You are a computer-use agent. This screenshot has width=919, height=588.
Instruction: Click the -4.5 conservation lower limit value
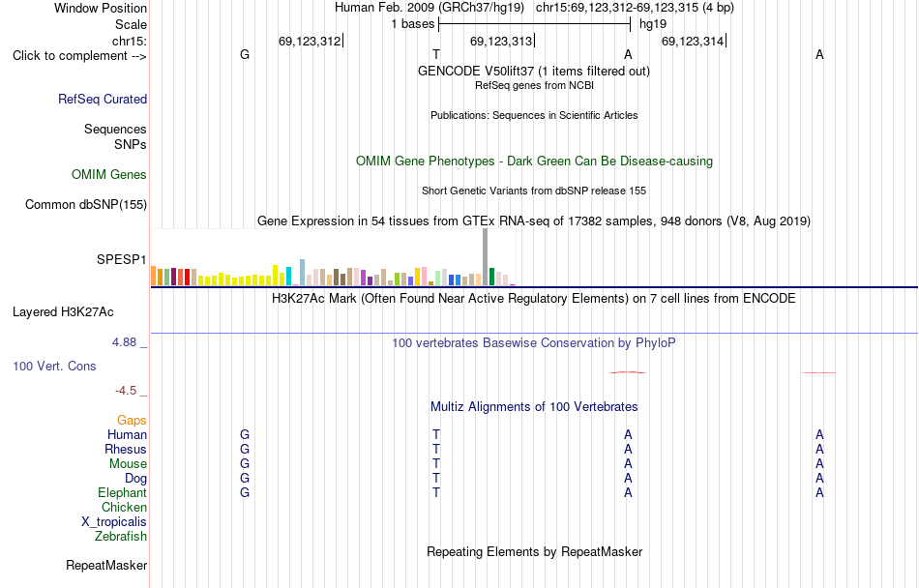click(x=126, y=391)
